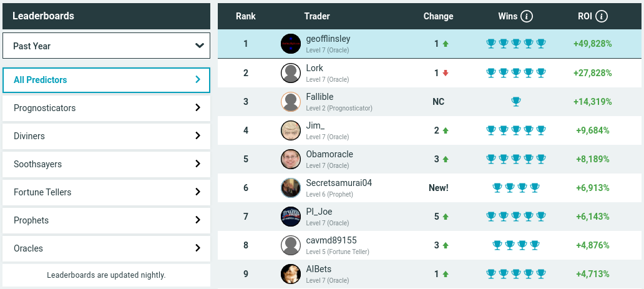The image size is (644, 289).
Task: Click Obamoracle's profile photo
Action: pyautogui.click(x=291, y=159)
